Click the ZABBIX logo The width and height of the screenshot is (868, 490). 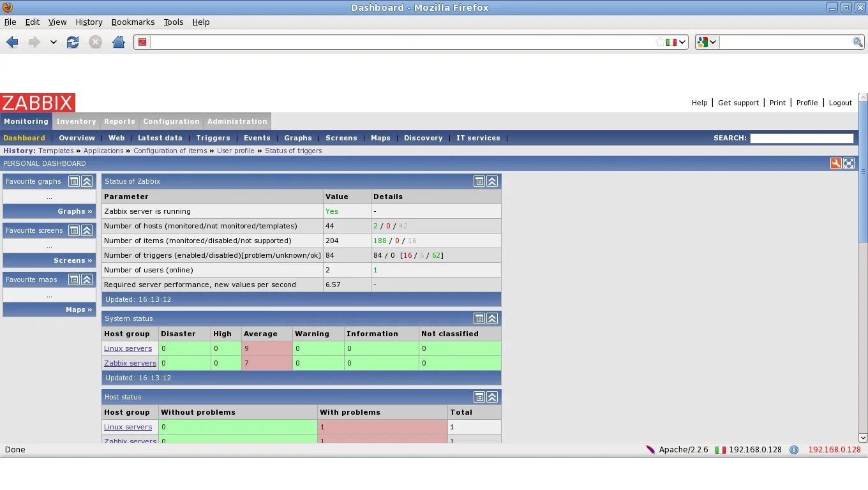(x=38, y=103)
